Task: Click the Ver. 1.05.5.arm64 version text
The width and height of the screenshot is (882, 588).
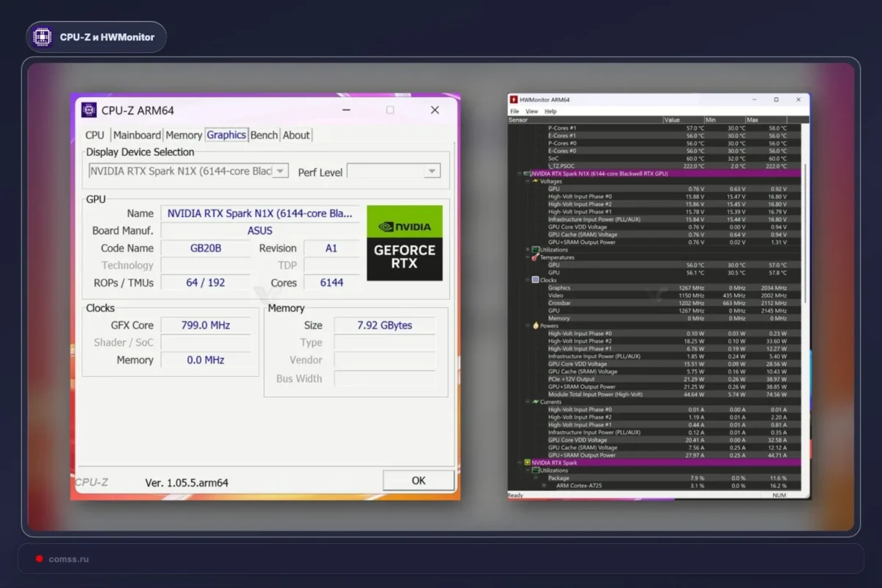Action: pos(187,482)
